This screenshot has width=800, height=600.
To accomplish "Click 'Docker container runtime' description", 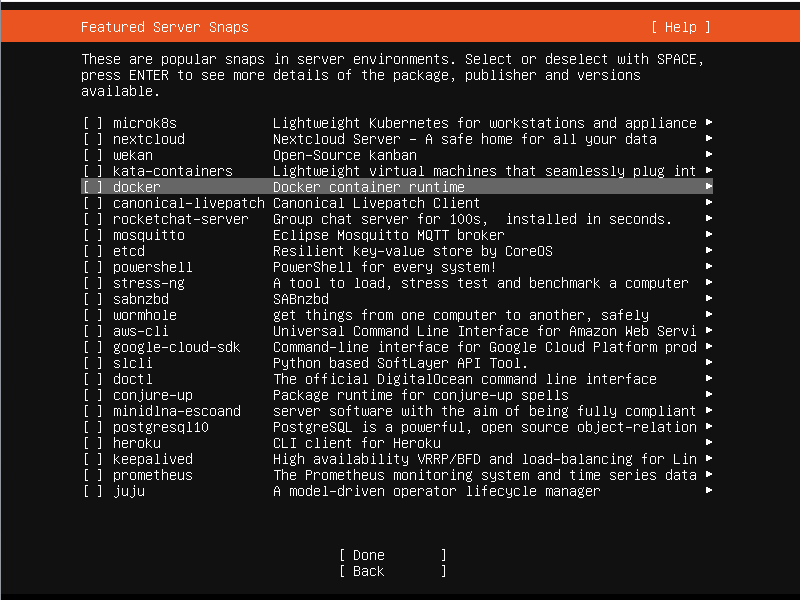I will [369, 187].
